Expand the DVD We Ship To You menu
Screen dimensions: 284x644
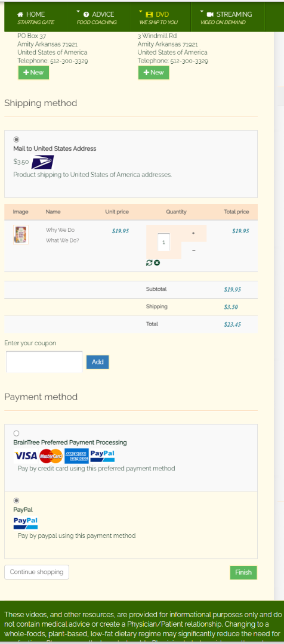160,18
